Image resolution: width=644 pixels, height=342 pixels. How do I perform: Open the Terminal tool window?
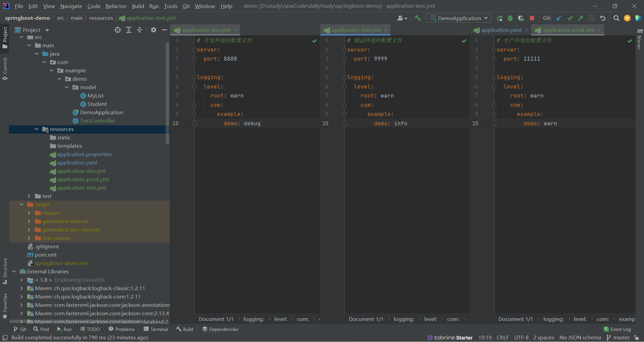156,329
